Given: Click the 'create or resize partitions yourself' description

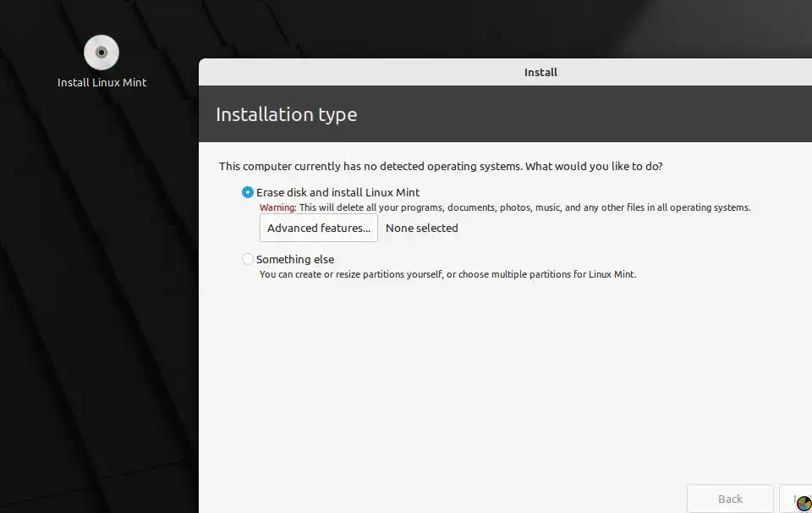Looking at the screenshot, I should pos(448,274).
